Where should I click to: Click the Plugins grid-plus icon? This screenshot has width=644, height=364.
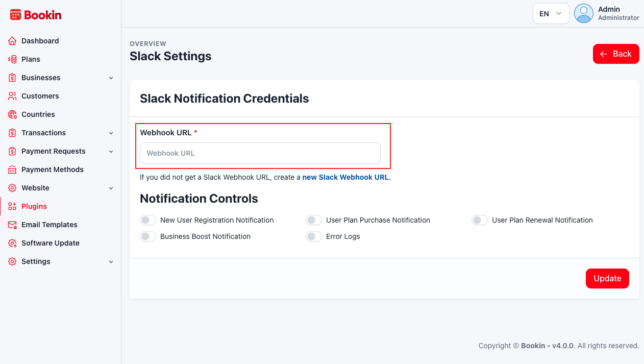12,206
